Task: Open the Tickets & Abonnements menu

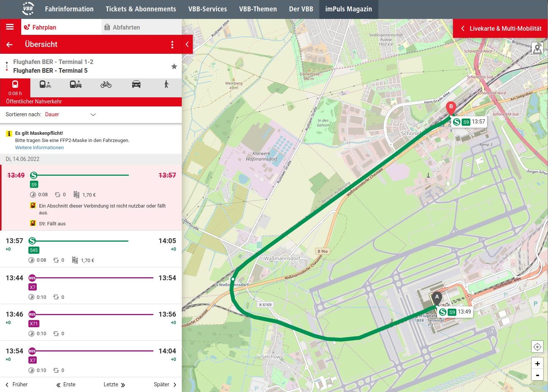Action: click(x=141, y=9)
